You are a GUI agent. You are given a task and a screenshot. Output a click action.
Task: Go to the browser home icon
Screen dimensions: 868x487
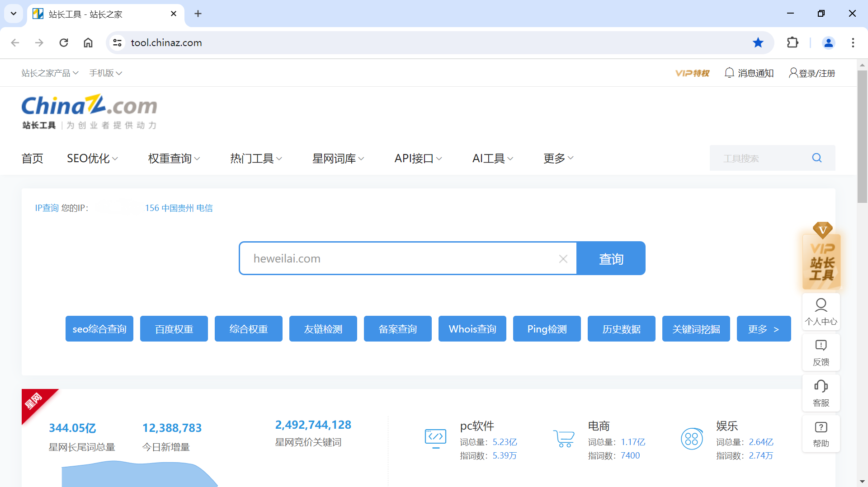click(88, 42)
